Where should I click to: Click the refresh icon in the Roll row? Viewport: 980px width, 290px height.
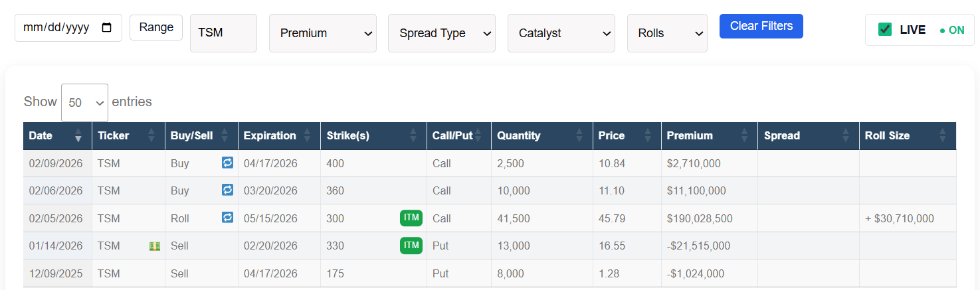227,218
